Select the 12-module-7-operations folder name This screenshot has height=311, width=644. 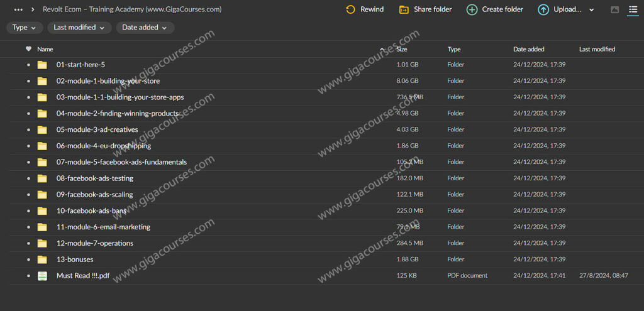click(x=95, y=243)
